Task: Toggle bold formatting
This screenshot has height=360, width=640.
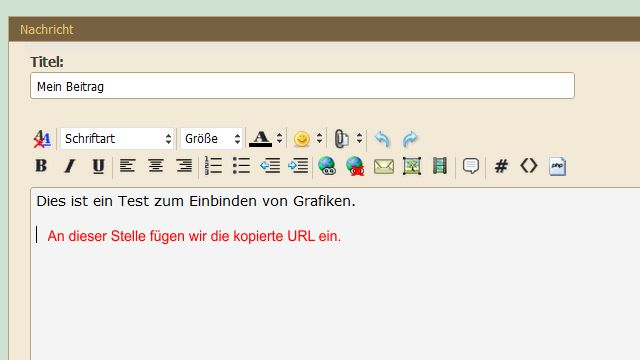Action: point(41,166)
